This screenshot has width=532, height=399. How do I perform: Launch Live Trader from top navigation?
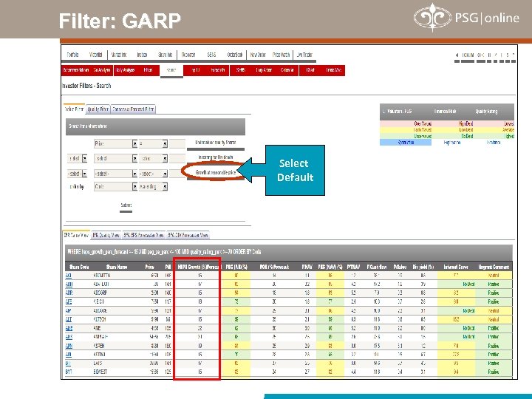pyautogui.click(x=304, y=55)
